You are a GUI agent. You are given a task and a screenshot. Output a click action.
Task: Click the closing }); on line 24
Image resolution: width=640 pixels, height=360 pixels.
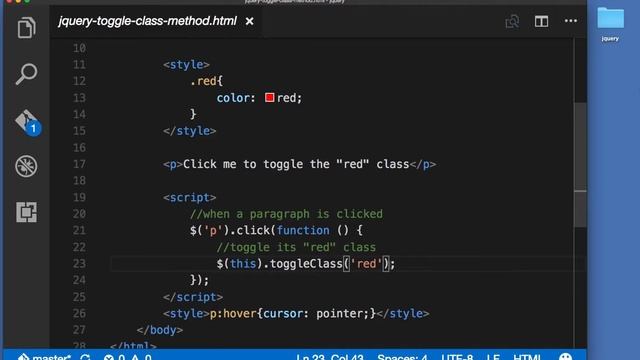coord(199,280)
